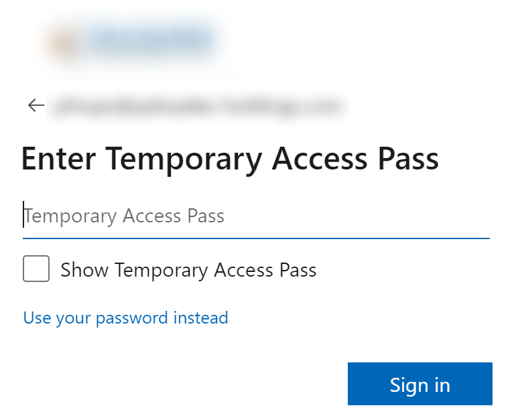Viewport: 516px width, 420px height.
Task: Select the back arrow beside the account email
Action: click(x=36, y=105)
